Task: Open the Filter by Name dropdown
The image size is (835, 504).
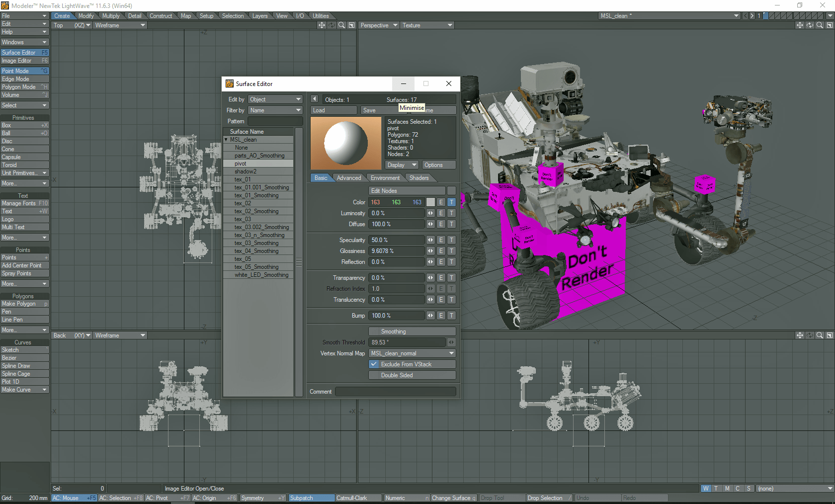Action: 275,110
